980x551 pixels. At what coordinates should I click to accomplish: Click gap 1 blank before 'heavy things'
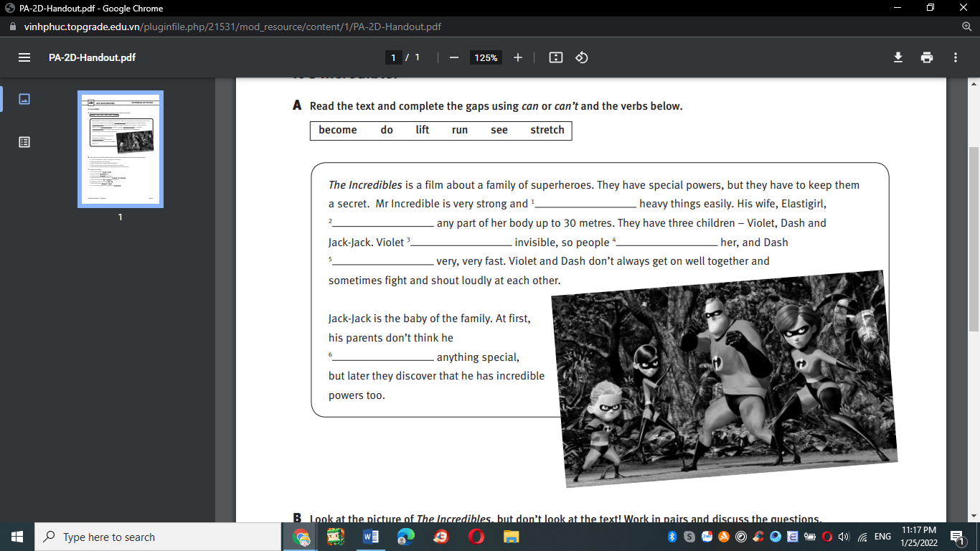click(x=586, y=204)
